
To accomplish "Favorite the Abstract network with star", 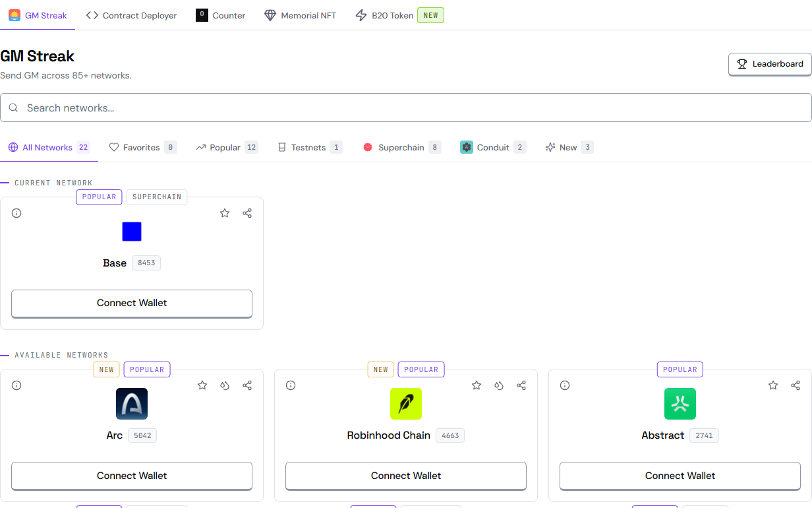I will pyautogui.click(x=773, y=385).
